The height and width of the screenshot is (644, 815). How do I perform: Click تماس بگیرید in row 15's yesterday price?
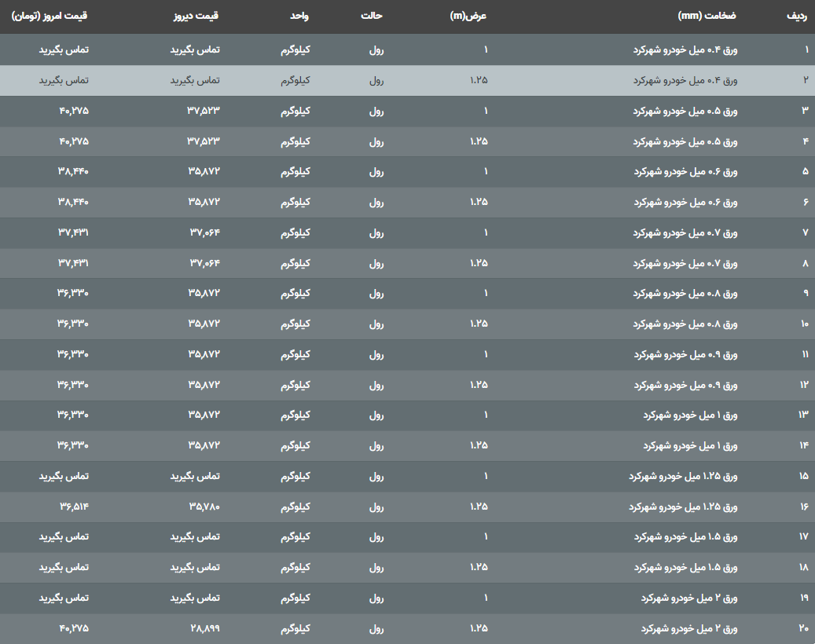click(195, 476)
